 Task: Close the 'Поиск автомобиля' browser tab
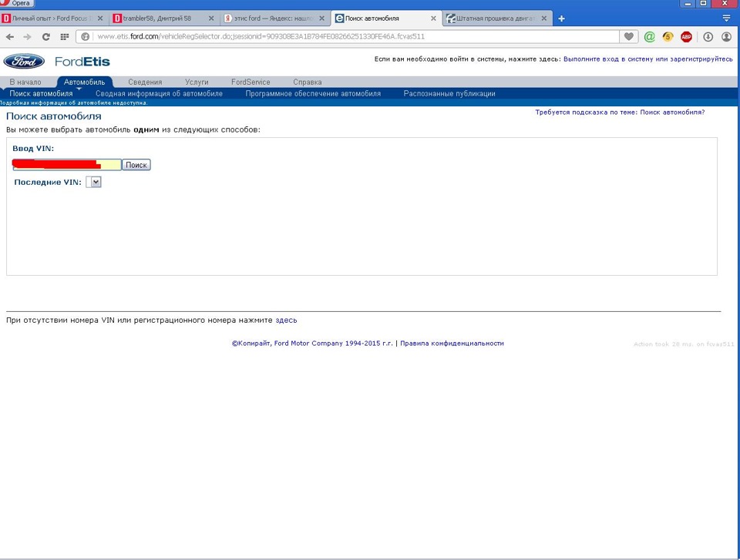pos(433,18)
